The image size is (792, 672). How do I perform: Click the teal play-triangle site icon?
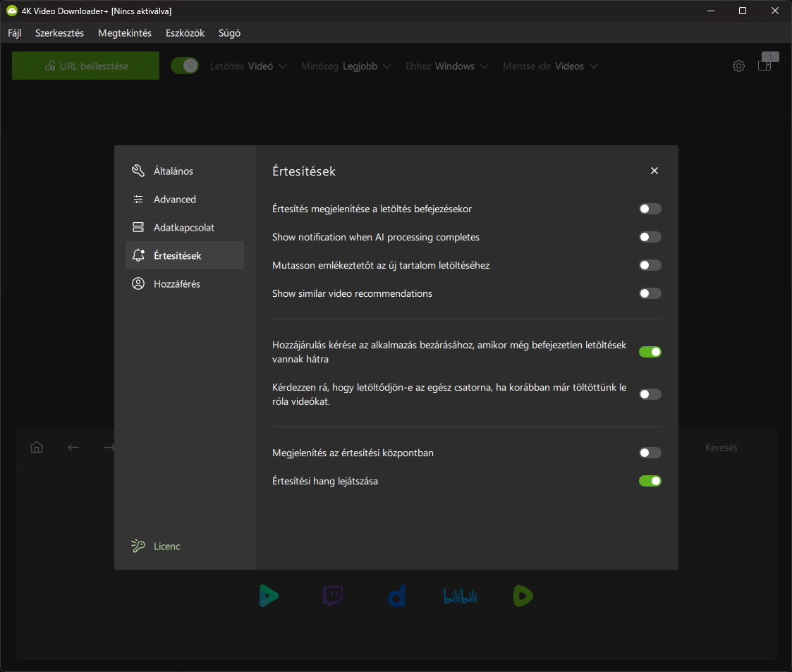[268, 596]
